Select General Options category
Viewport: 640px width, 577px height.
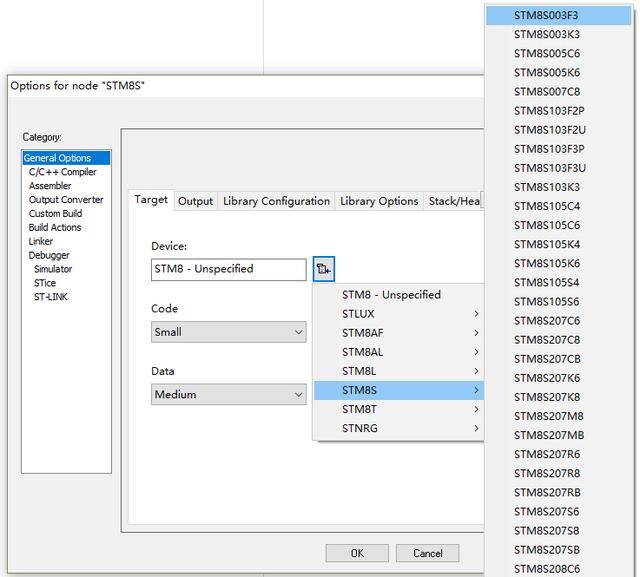66,158
